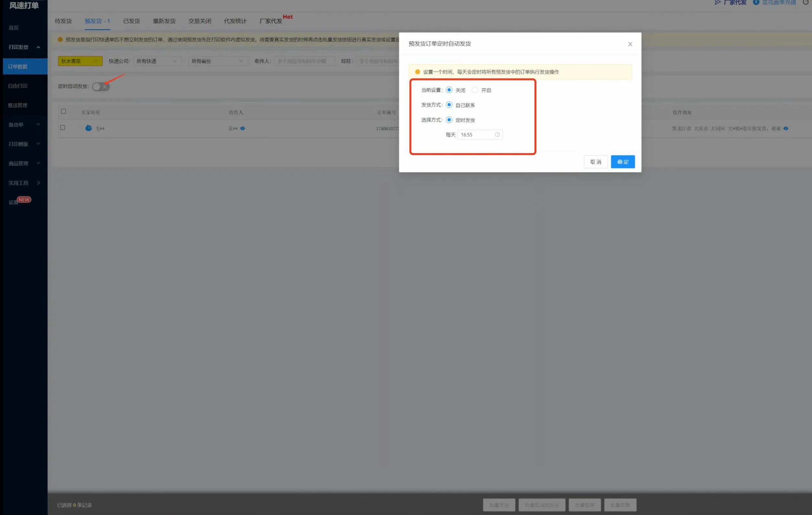
Task: Expand the 实用工具 sidebar section
Action: (x=25, y=183)
